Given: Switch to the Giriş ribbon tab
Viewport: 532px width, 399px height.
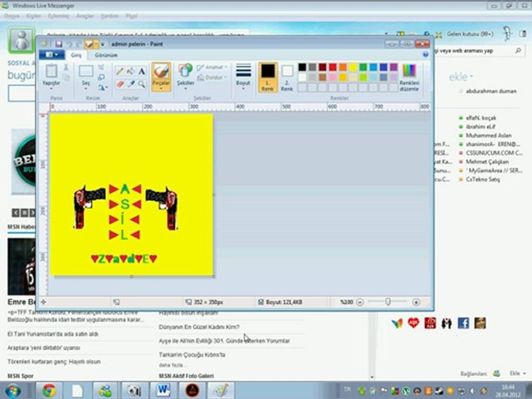Looking at the screenshot, I should pos(76,55).
